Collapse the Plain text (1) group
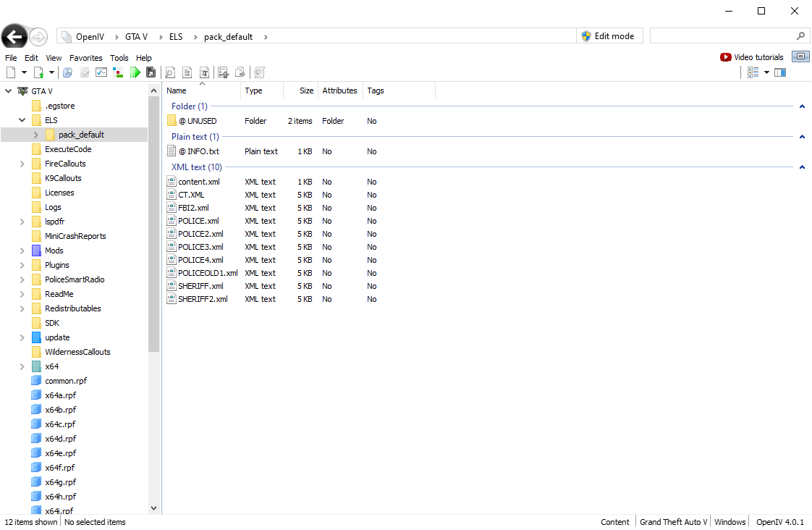Viewport: 812px width, 530px height. pos(802,137)
